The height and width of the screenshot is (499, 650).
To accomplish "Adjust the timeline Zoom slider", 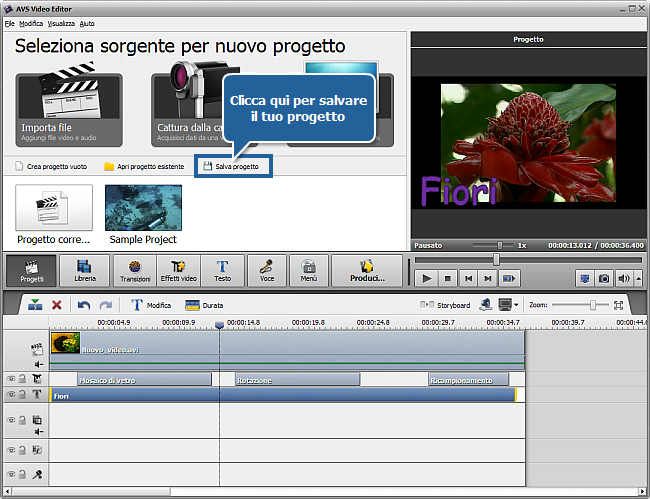I will click(x=593, y=305).
